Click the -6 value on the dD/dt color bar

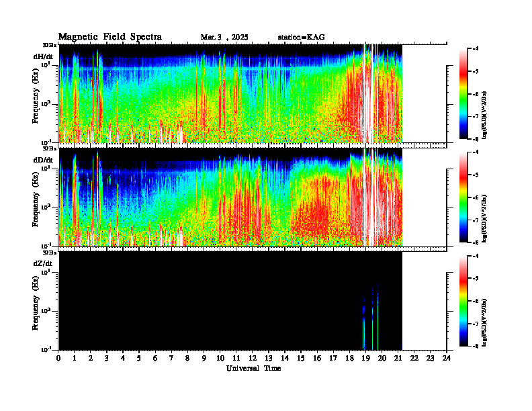476,197
